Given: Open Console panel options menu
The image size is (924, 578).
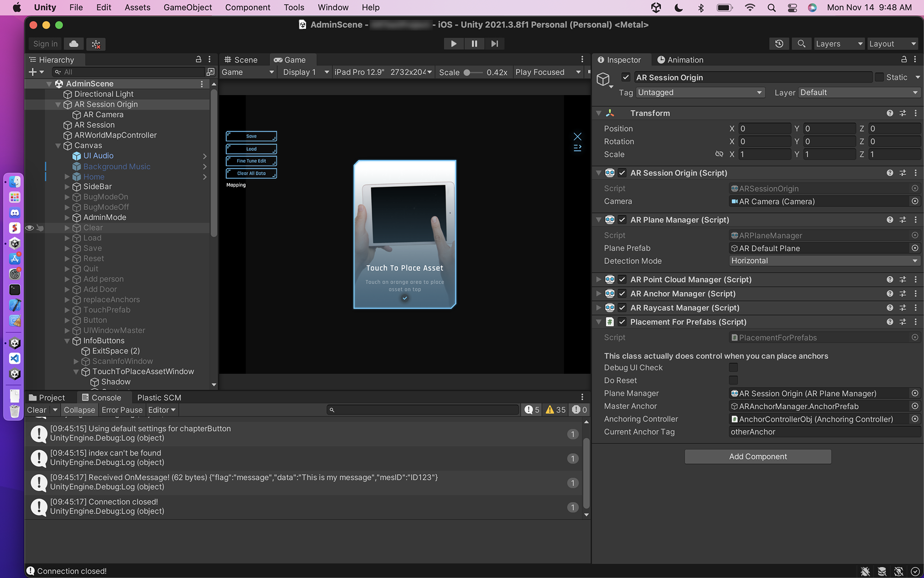Looking at the screenshot, I should click(582, 397).
